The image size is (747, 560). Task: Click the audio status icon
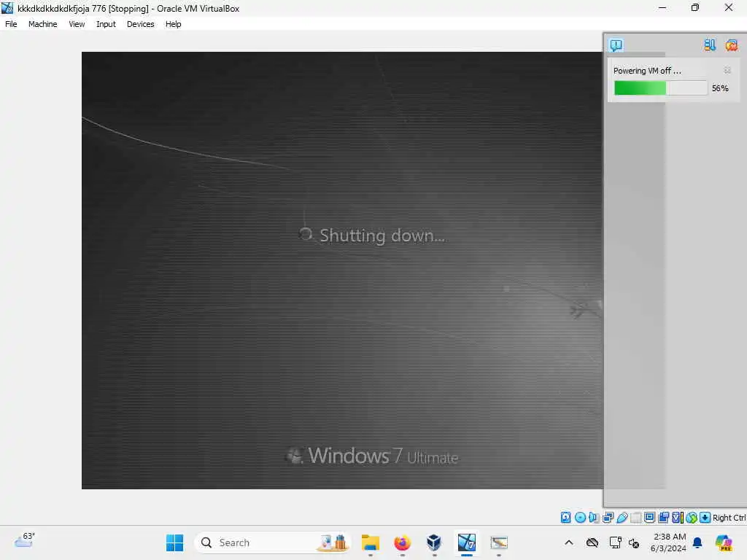point(594,517)
